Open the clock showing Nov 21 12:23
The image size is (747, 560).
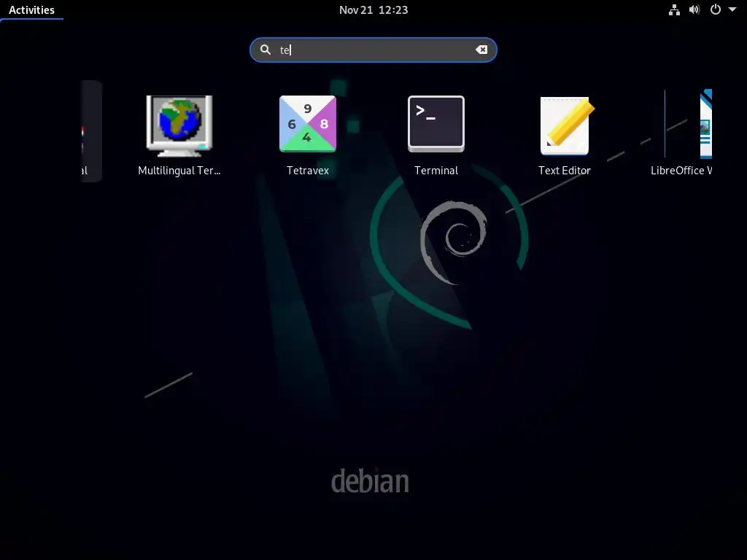[x=373, y=10]
